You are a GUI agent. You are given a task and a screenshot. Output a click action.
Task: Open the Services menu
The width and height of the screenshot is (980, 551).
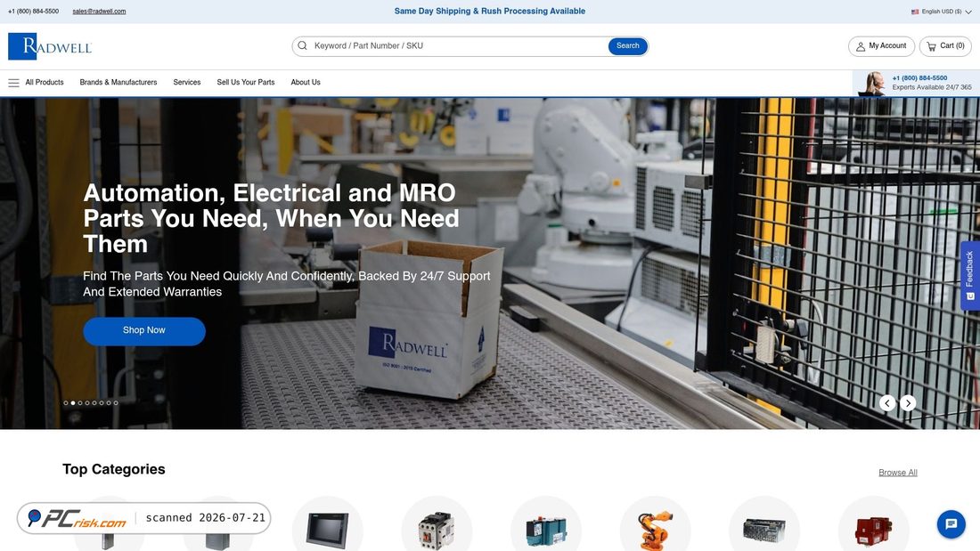click(187, 83)
